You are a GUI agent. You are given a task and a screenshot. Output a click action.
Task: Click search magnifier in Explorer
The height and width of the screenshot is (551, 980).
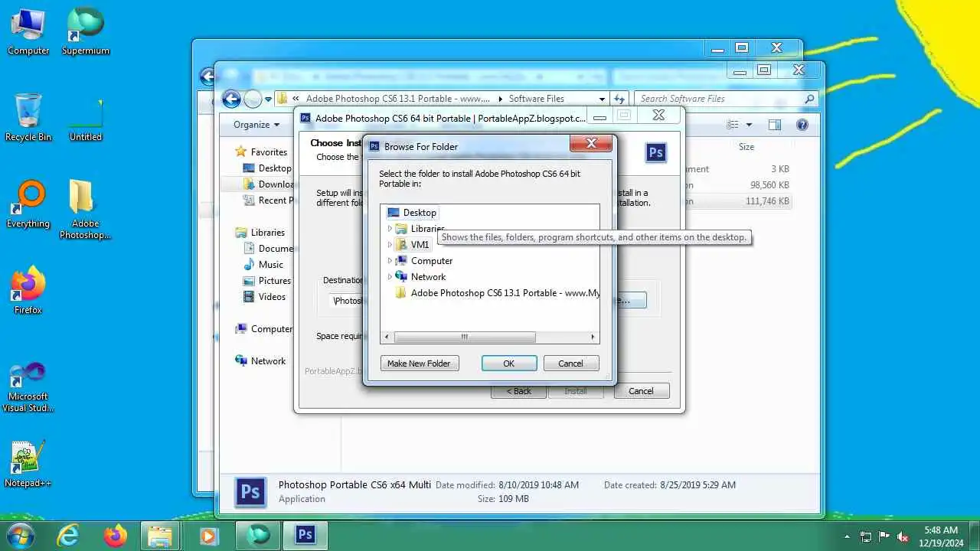(x=809, y=99)
